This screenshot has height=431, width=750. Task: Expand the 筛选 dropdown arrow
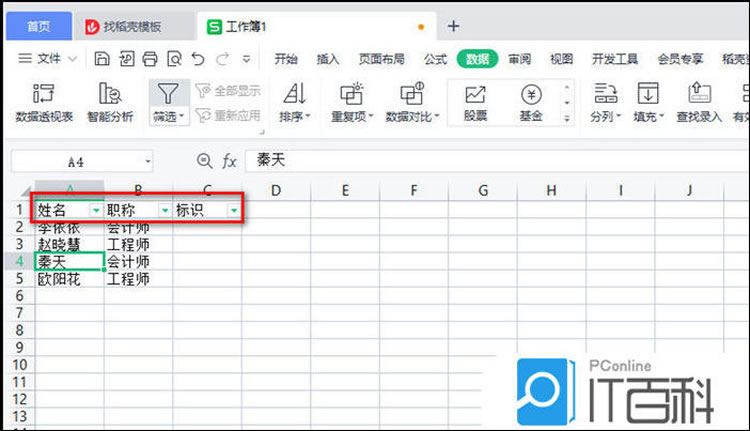click(x=182, y=116)
